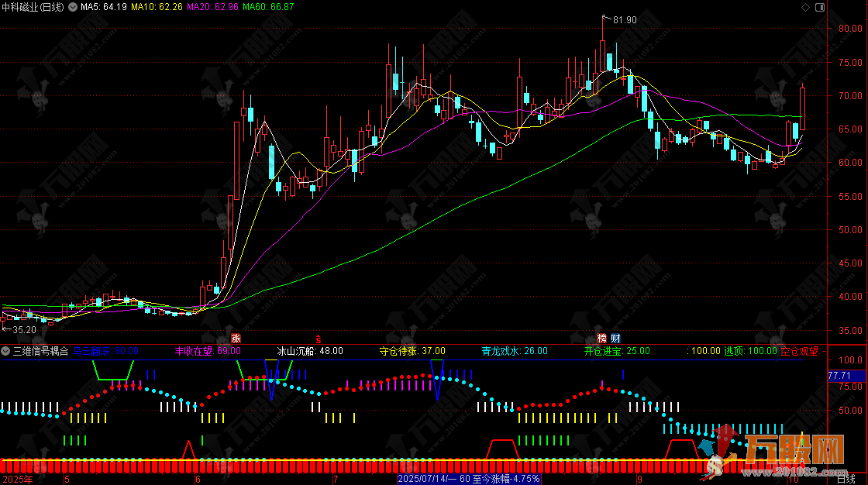
Task: Click the 77.71 indicator value tag
Action: pyautogui.click(x=839, y=376)
